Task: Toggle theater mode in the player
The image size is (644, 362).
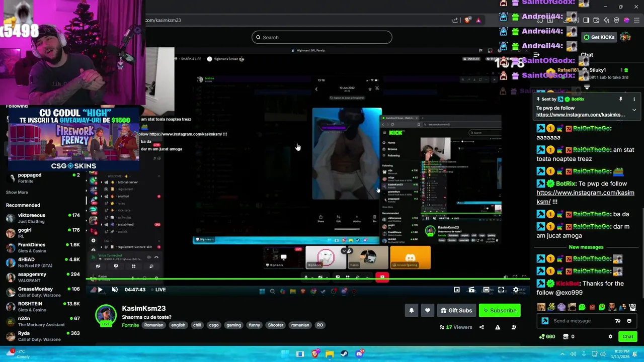Action: (x=486, y=290)
